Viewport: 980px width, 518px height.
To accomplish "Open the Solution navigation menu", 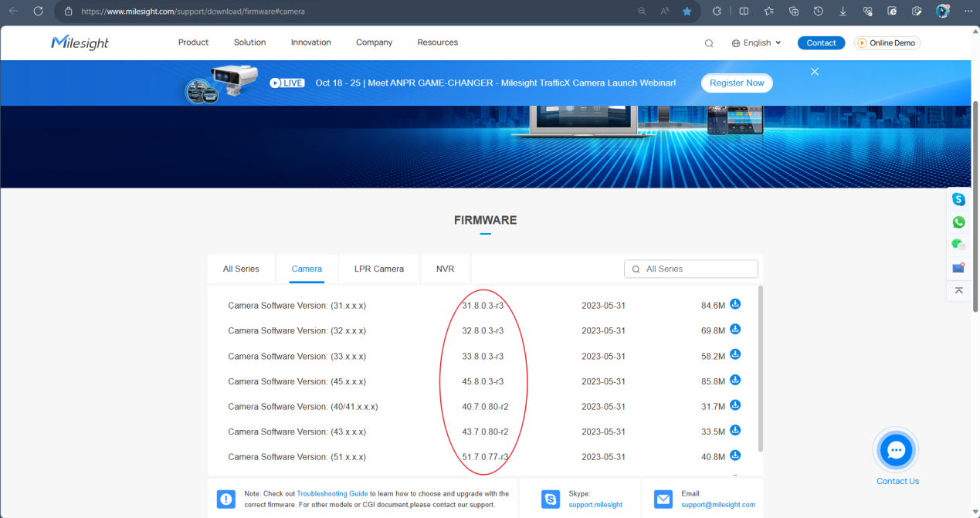I will pos(249,42).
